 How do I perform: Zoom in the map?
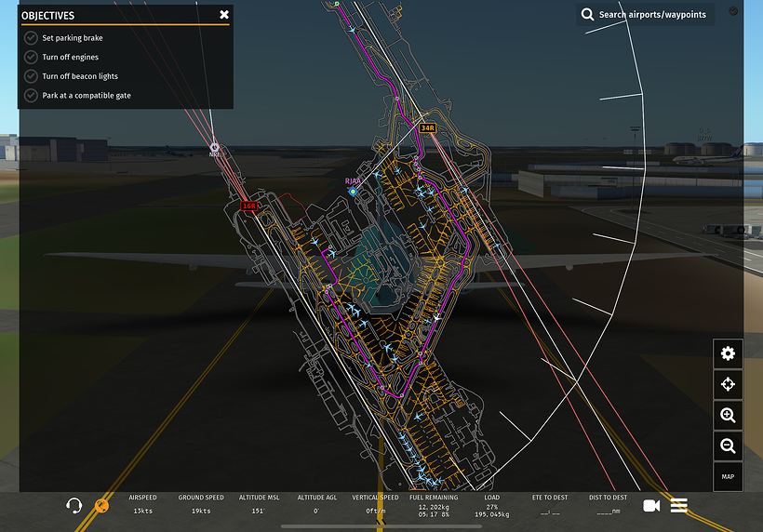[728, 416]
